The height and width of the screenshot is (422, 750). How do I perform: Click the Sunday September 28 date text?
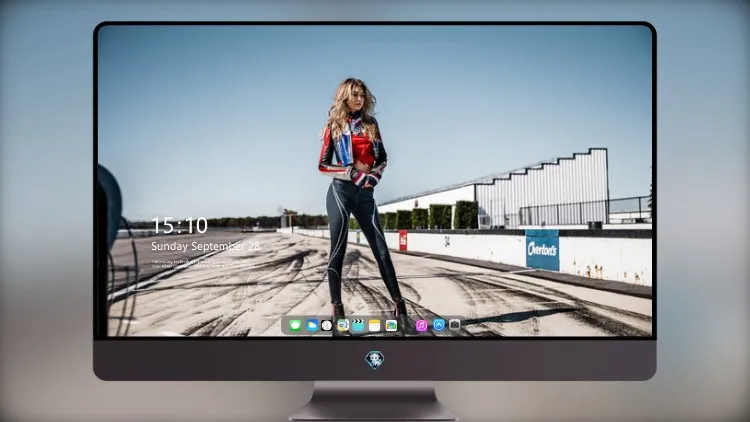click(x=205, y=246)
